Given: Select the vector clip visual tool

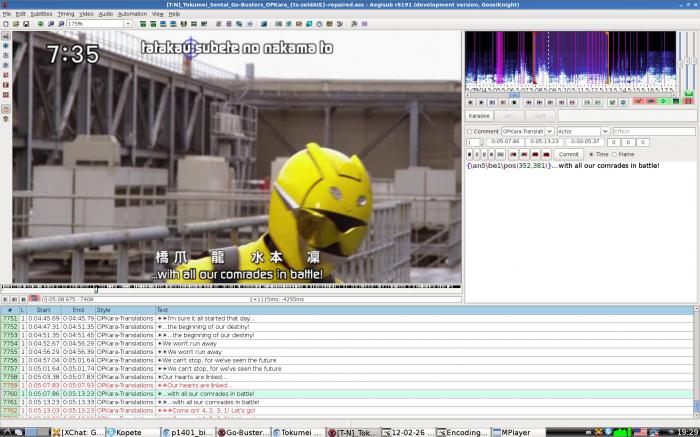Looking at the screenshot, I should pyautogui.click(x=6, y=95).
